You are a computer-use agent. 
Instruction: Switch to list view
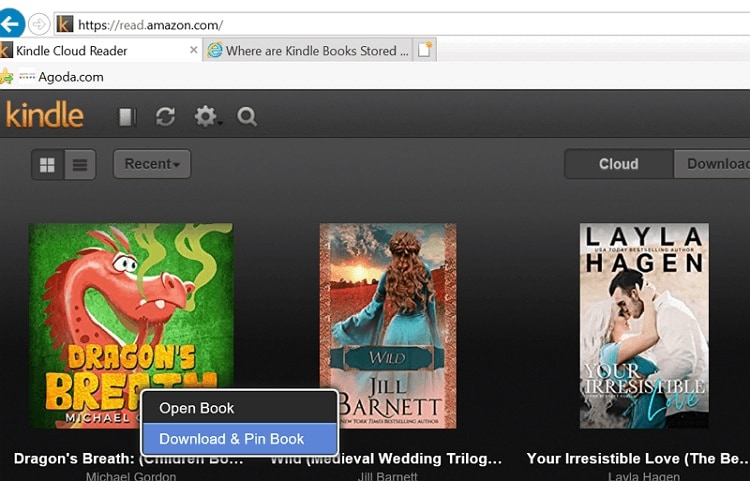coord(80,164)
